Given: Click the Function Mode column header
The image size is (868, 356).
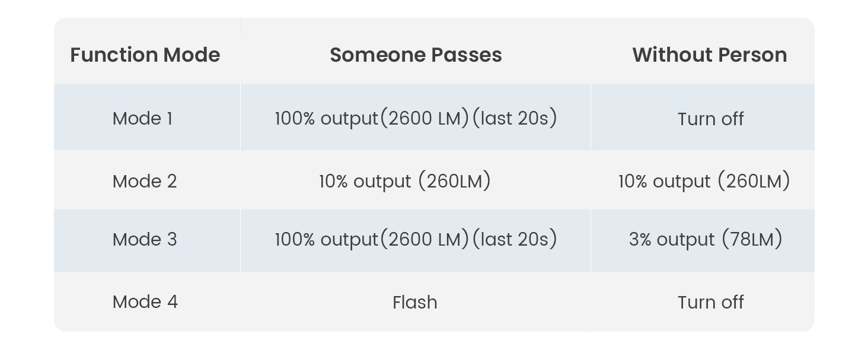Looking at the screenshot, I should [x=145, y=55].
